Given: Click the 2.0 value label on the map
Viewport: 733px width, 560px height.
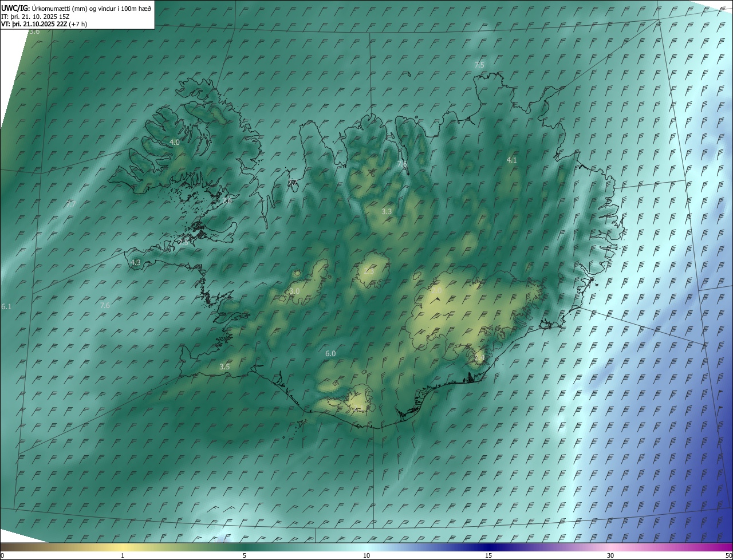Looking at the screenshot, I should click(x=436, y=291).
